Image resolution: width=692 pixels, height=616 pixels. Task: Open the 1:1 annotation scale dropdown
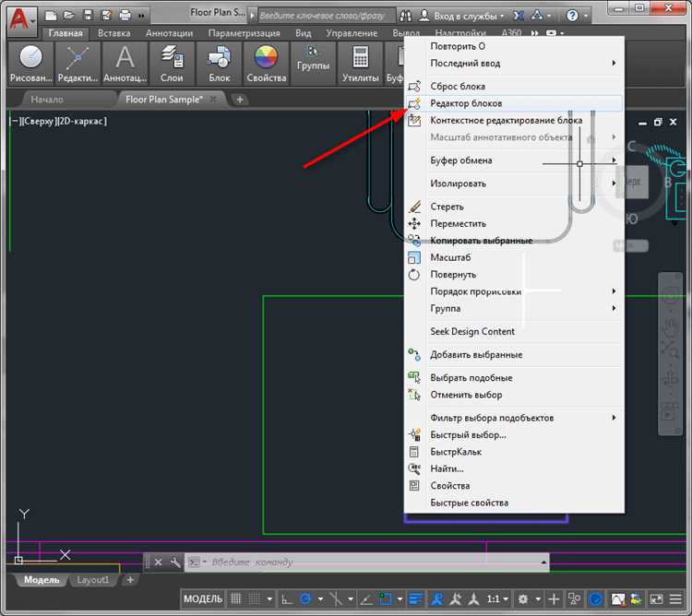click(497, 598)
